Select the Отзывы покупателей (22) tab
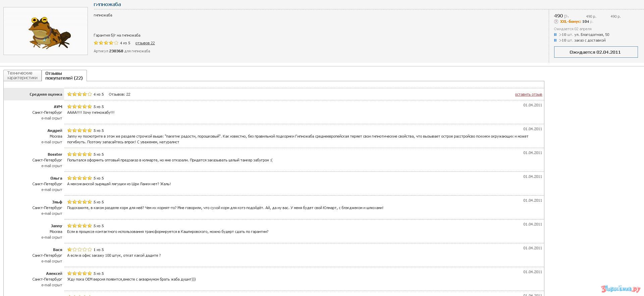The height and width of the screenshot is (296, 644). [64, 76]
